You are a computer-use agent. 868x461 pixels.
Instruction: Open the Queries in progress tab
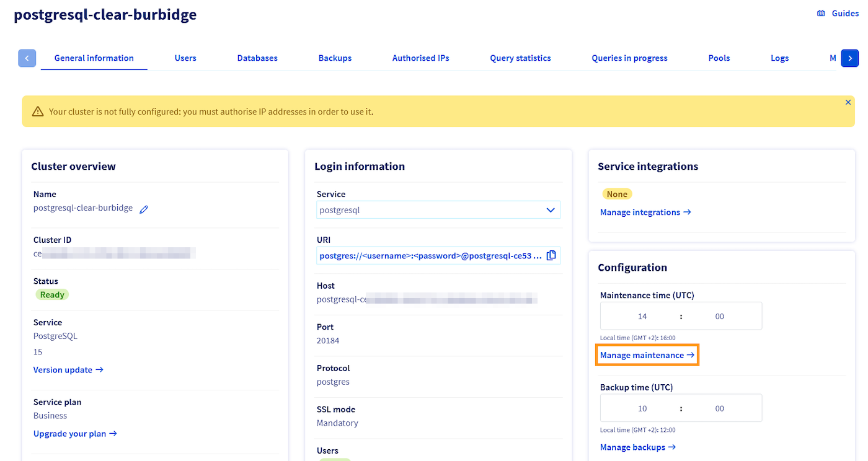point(629,58)
